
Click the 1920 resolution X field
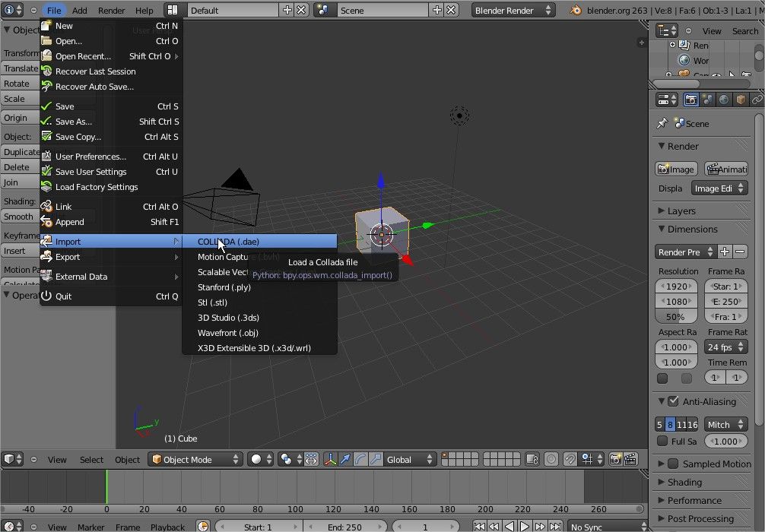pos(676,287)
